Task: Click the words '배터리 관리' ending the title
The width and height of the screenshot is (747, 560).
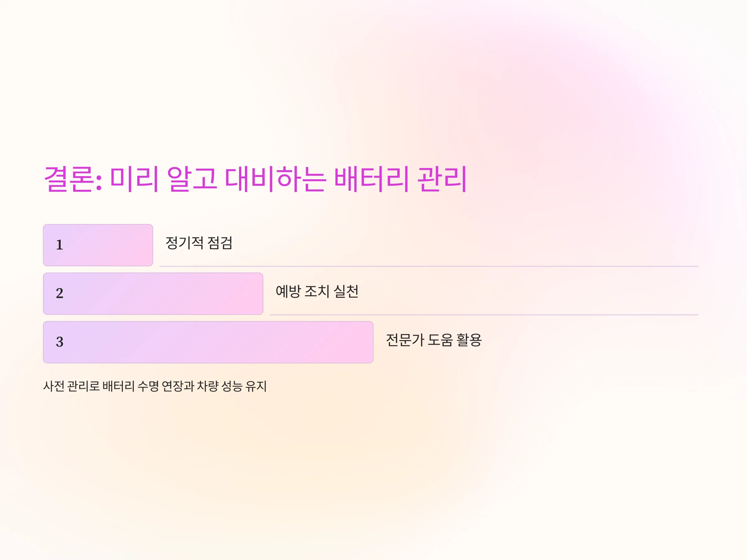Action: 401,179
